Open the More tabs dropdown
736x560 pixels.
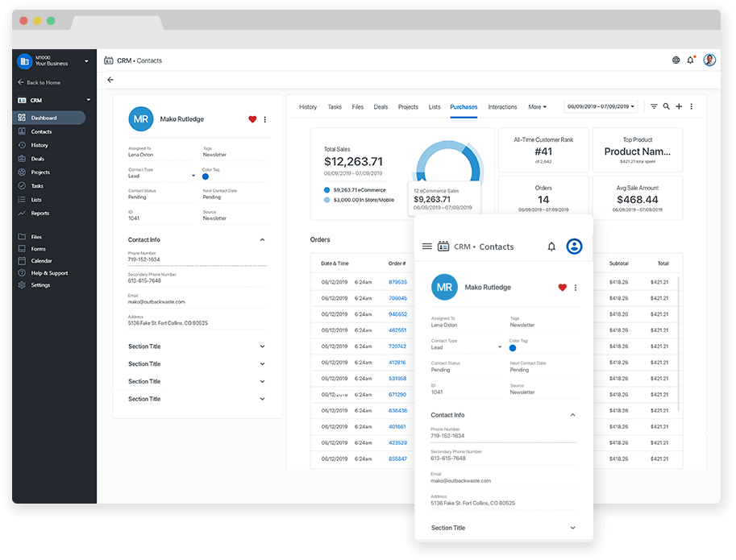[x=537, y=107]
